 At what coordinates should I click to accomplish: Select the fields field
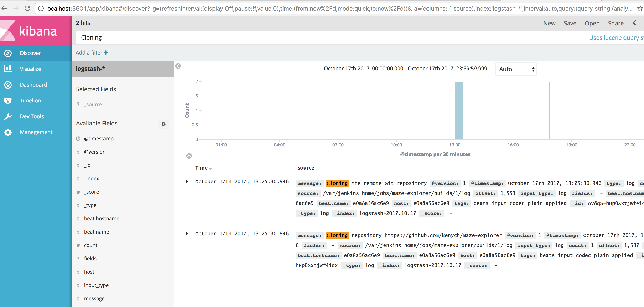(90, 258)
